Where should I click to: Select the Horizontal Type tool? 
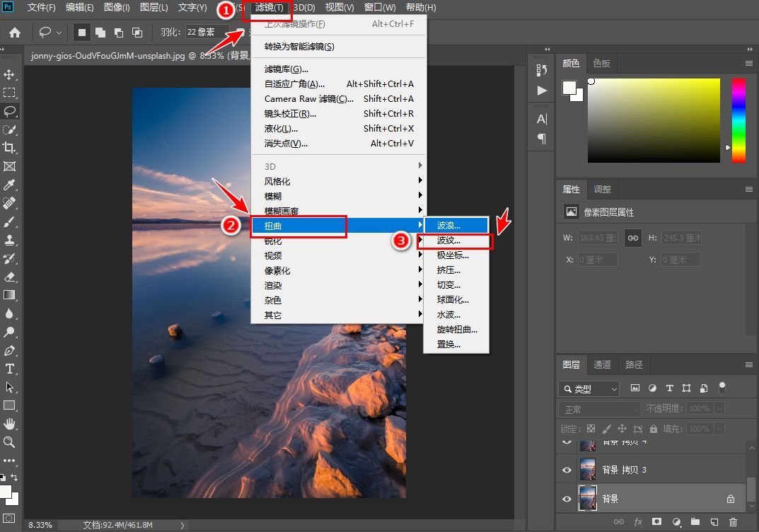click(x=9, y=369)
